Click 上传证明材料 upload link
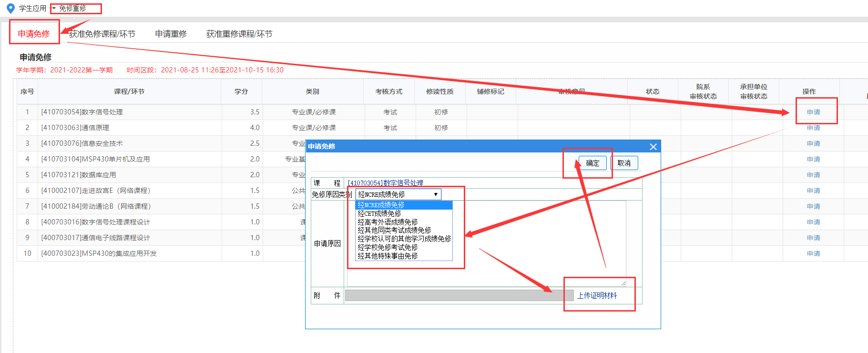Viewport: 868px width, 353px height. pyautogui.click(x=597, y=295)
